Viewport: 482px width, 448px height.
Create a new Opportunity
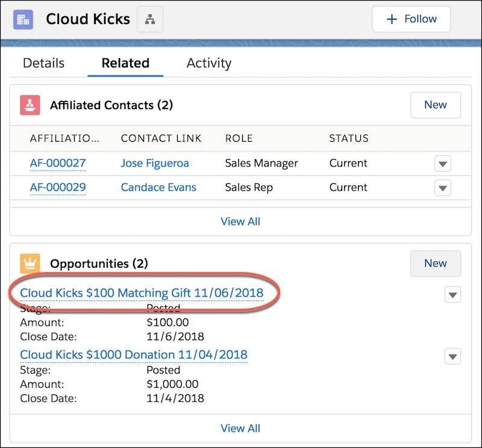click(435, 263)
